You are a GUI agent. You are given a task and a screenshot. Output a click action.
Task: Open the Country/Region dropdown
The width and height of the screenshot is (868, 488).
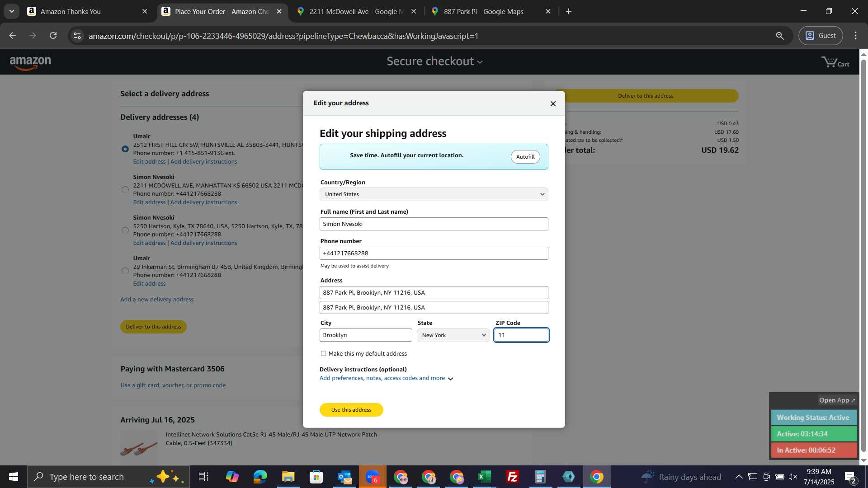click(x=434, y=194)
